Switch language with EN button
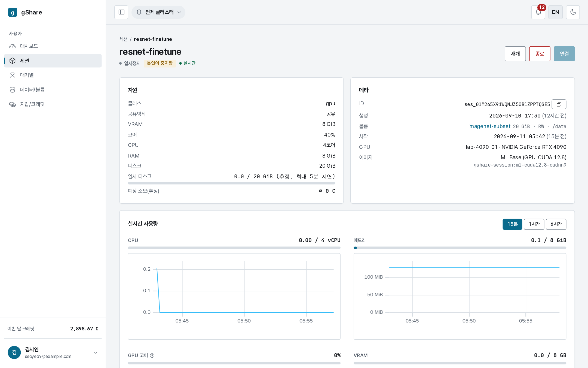Viewport: 588px width, 368px height. coord(555,12)
